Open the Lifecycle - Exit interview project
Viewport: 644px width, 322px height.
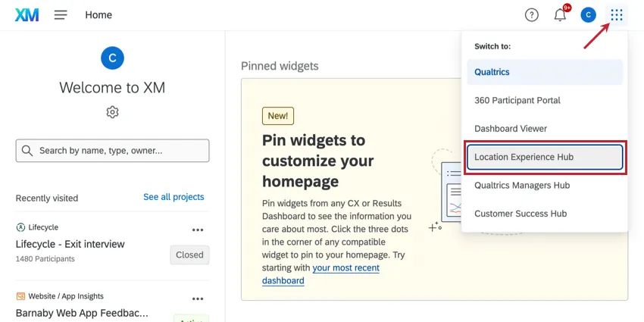coord(70,244)
